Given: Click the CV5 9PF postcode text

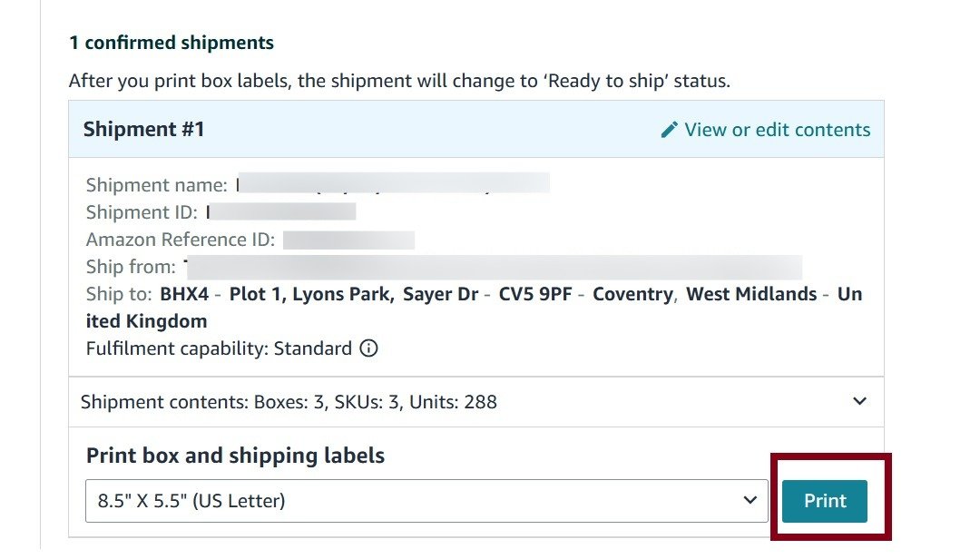Looking at the screenshot, I should point(535,294).
